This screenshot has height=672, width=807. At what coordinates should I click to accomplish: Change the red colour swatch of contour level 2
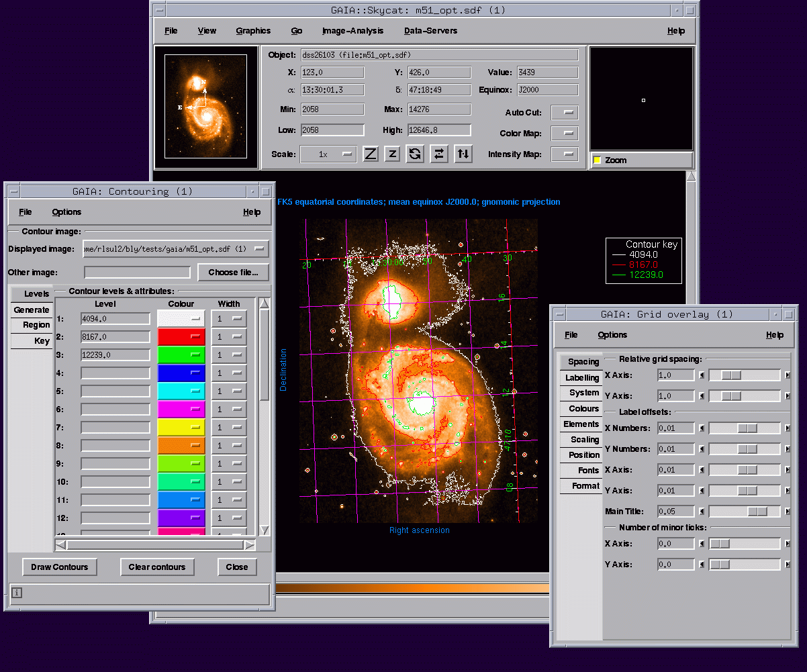tap(181, 336)
